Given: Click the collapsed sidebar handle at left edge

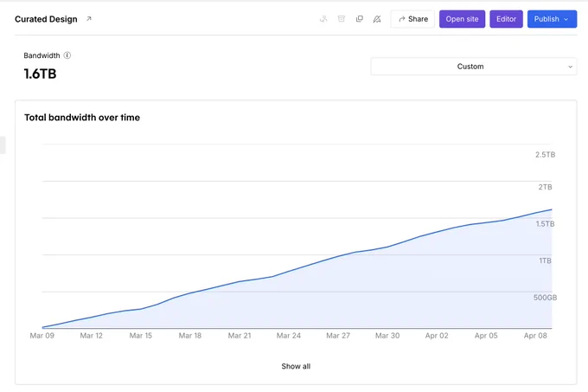Looking at the screenshot, I should click(x=3, y=145).
